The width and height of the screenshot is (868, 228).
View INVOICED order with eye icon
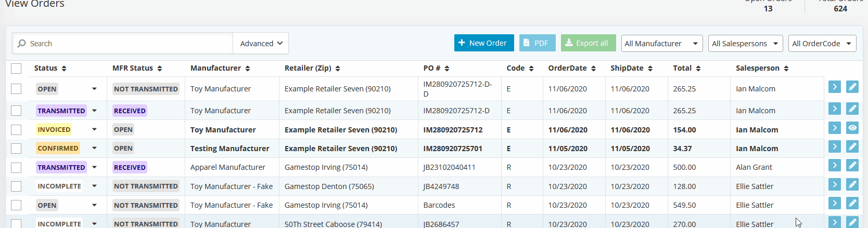[x=852, y=128]
